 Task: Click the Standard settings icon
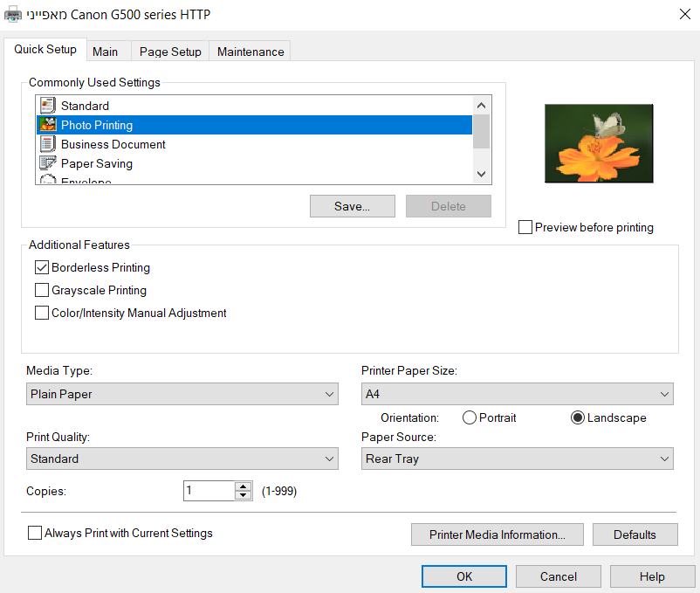coord(47,106)
